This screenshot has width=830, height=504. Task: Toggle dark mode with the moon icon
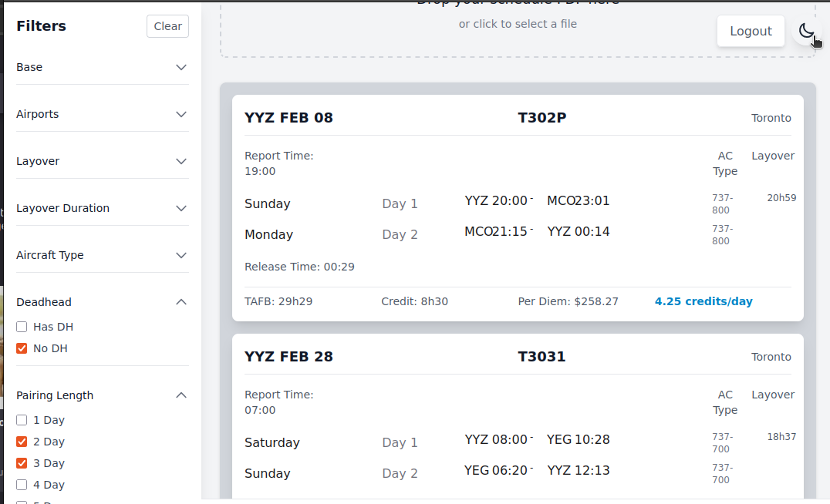point(806,31)
